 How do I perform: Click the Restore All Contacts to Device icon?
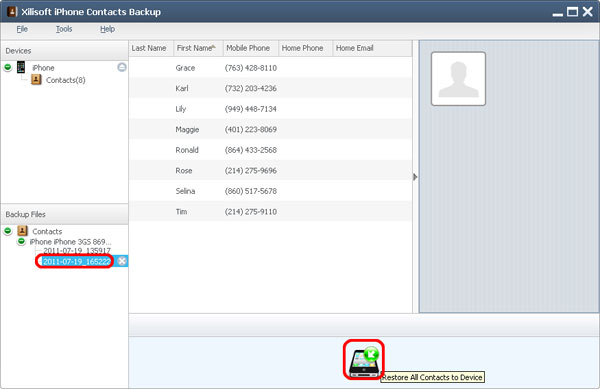tap(364, 361)
